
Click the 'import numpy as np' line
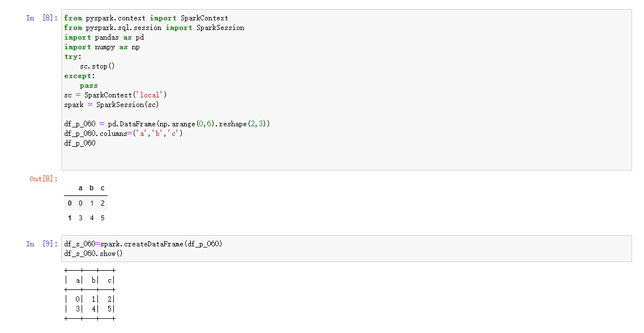(102, 47)
